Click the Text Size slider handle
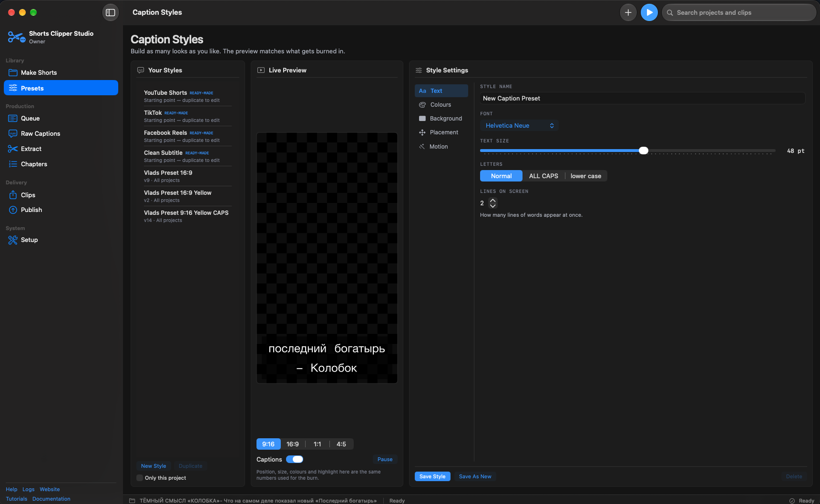The height and width of the screenshot is (504, 820). pyautogui.click(x=644, y=151)
